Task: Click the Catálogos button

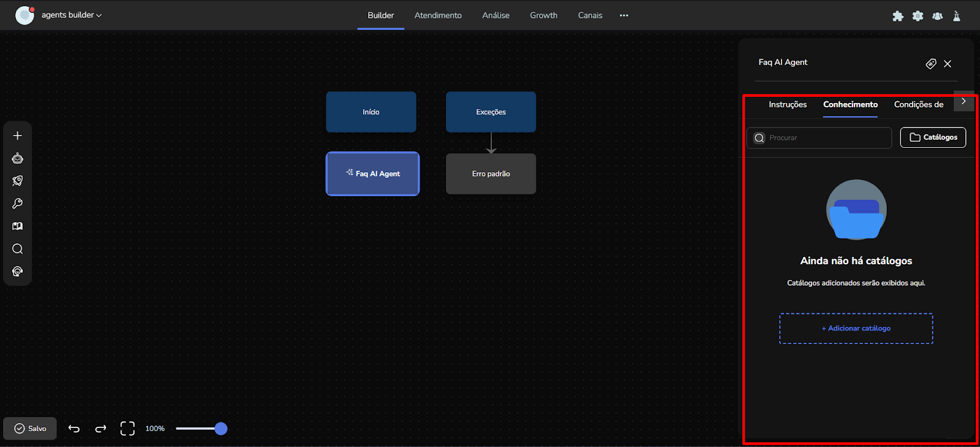Action: [933, 137]
